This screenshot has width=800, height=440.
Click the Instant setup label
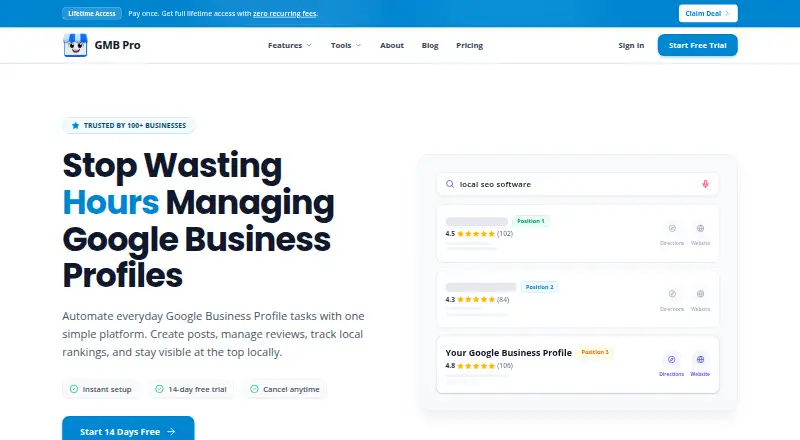point(107,389)
